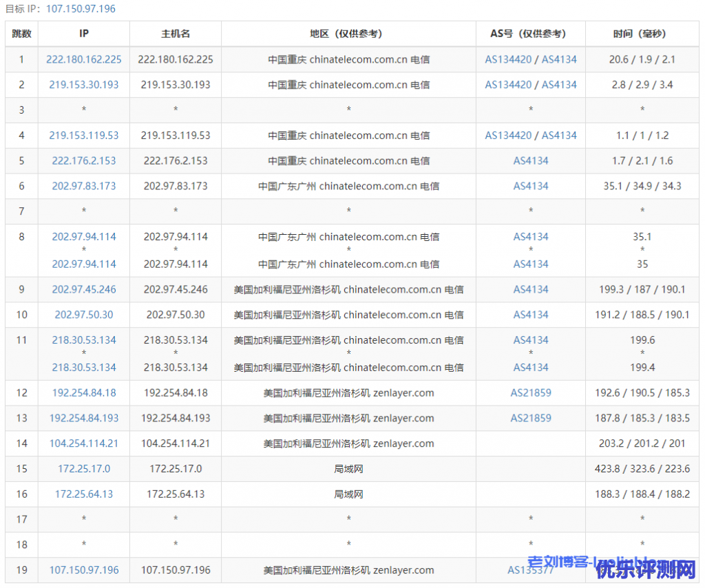Click the 222.176.2.153 link in IP column
This screenshot has width=705, height=588.
tap(84, 161)
